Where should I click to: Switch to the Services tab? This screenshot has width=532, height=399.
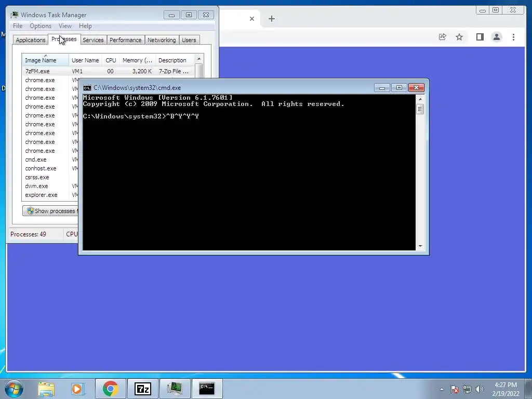click(93, 40)
